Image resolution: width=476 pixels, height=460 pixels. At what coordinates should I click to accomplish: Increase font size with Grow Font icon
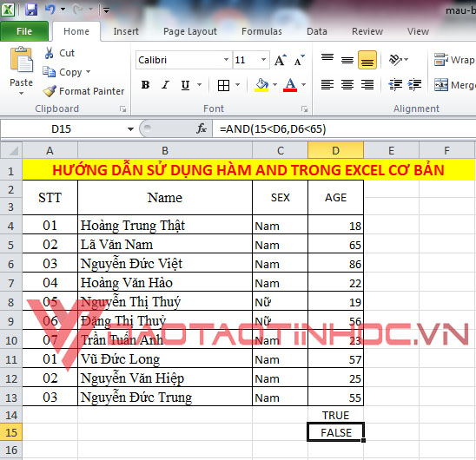point(281,60)
